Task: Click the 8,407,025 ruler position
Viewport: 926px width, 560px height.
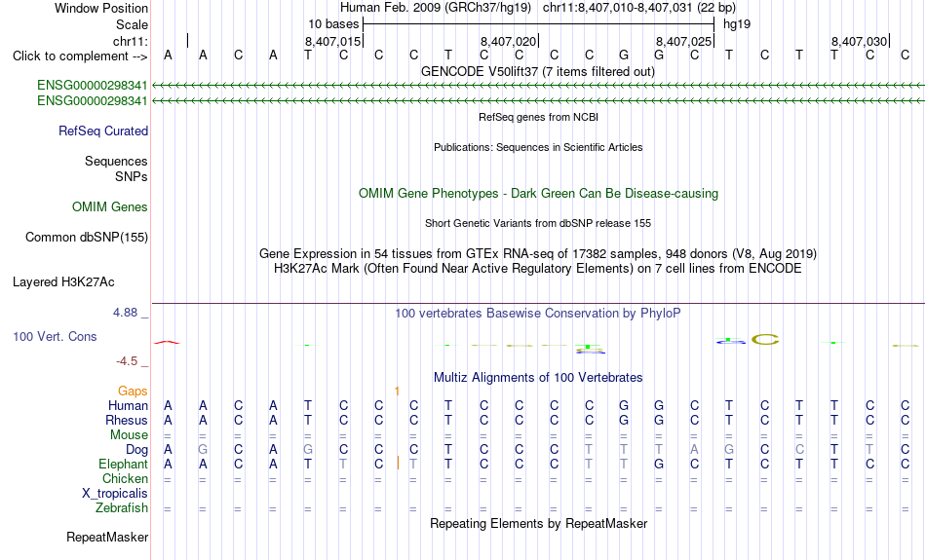Action: point(683,41)
